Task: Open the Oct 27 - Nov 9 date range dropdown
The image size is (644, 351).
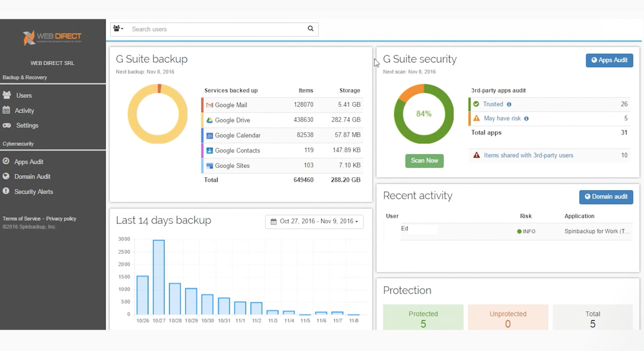Action: click(x=314, y=221)
